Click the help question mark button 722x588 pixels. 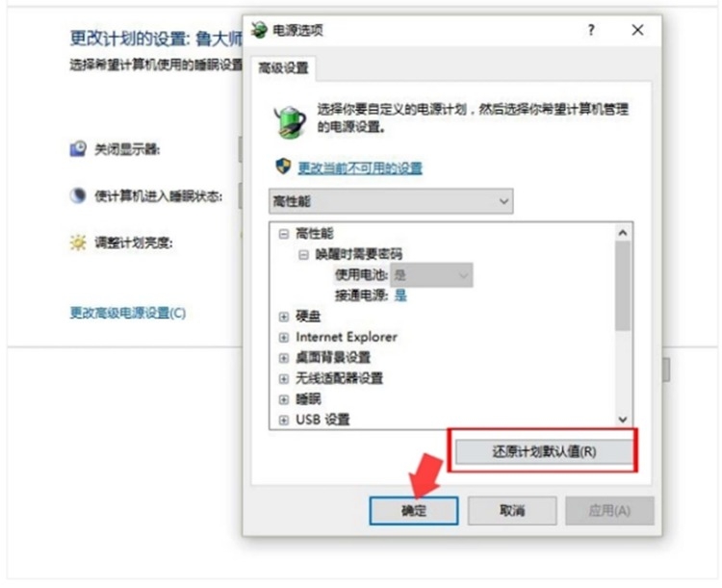[x=591, y=30]
